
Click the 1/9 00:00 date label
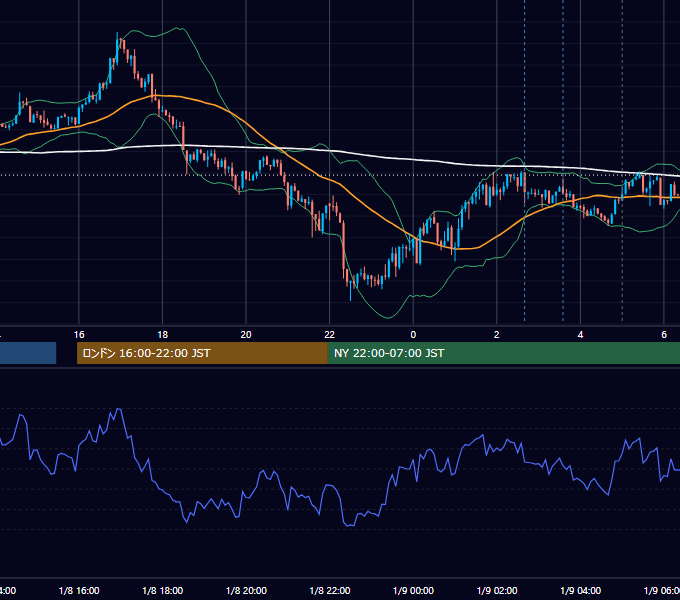413,591
